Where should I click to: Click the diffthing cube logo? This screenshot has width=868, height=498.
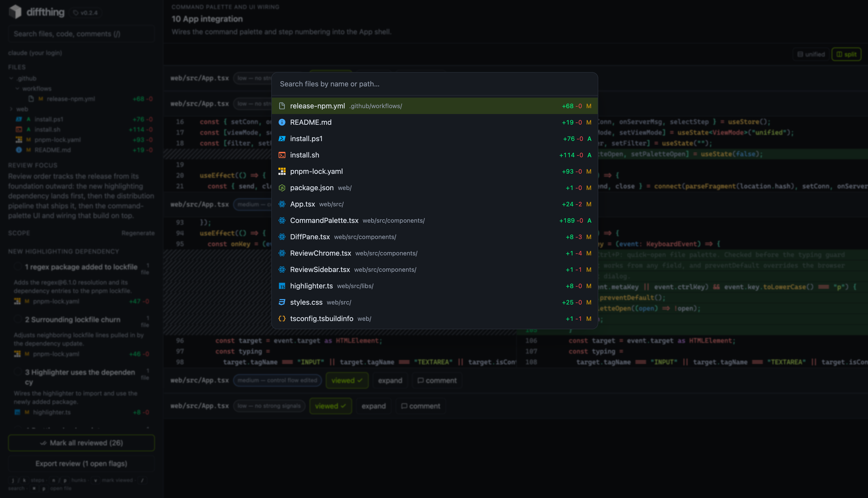[15, 12]
